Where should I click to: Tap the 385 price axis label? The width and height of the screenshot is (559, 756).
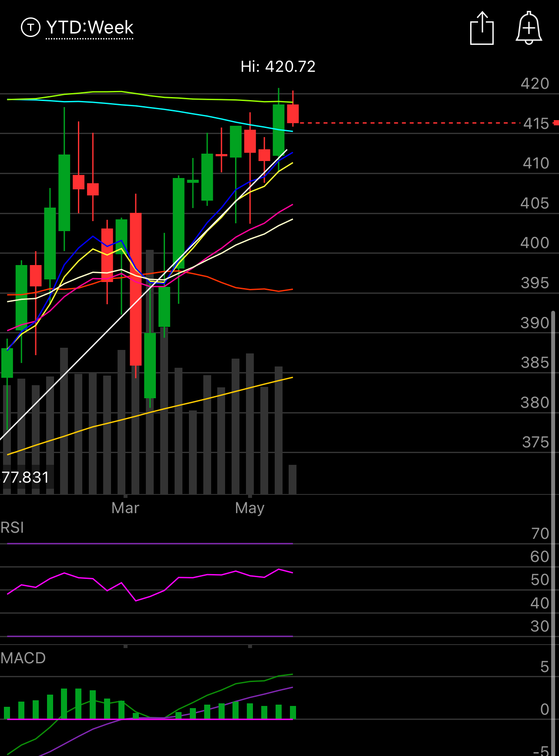pyautogui.click(x=535, y=363)
